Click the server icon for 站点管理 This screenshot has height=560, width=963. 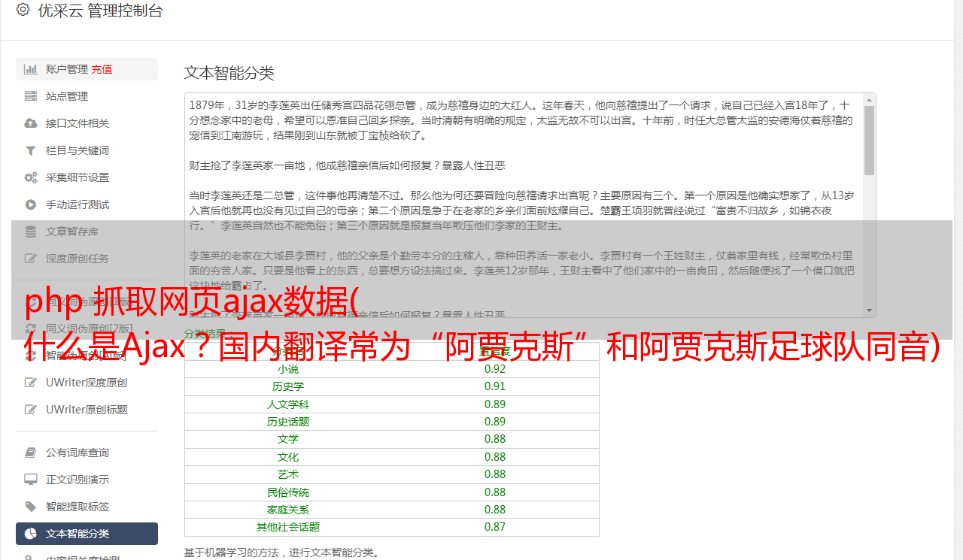point(31,96)
